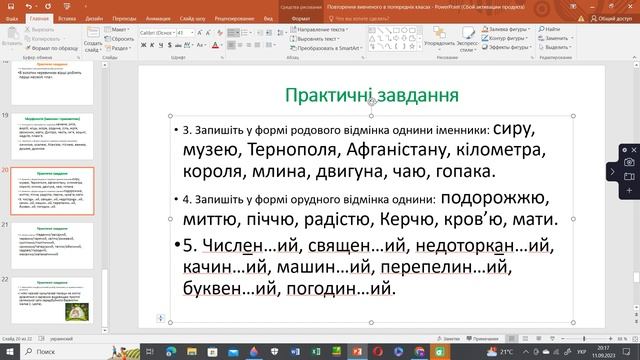Open the Упорядочить arrange menu
Viewport: 640px width, 360px height.
click(440, 38)
